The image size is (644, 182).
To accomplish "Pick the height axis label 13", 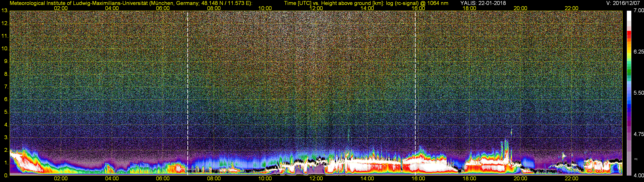I will point(5,11).
